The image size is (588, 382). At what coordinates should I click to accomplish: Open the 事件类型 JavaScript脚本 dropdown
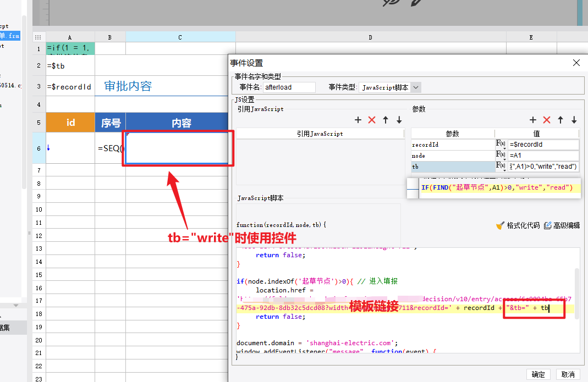416,87
